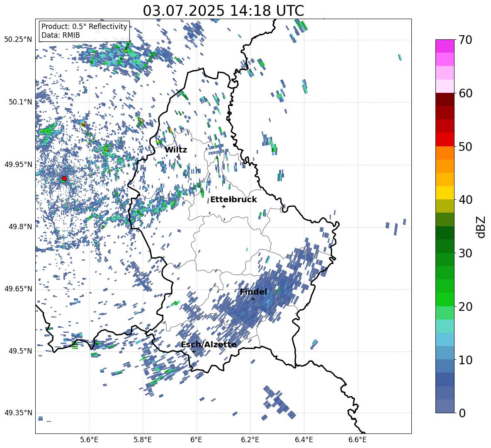Click the 49.95°N latitude tick label

click(x=18, y=165)
